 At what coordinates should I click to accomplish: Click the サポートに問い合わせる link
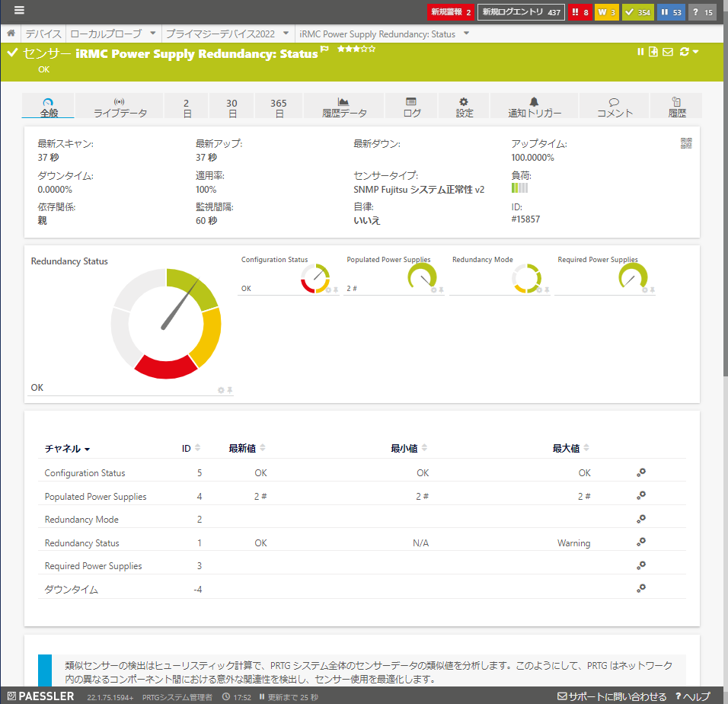[x=612, y=696]
